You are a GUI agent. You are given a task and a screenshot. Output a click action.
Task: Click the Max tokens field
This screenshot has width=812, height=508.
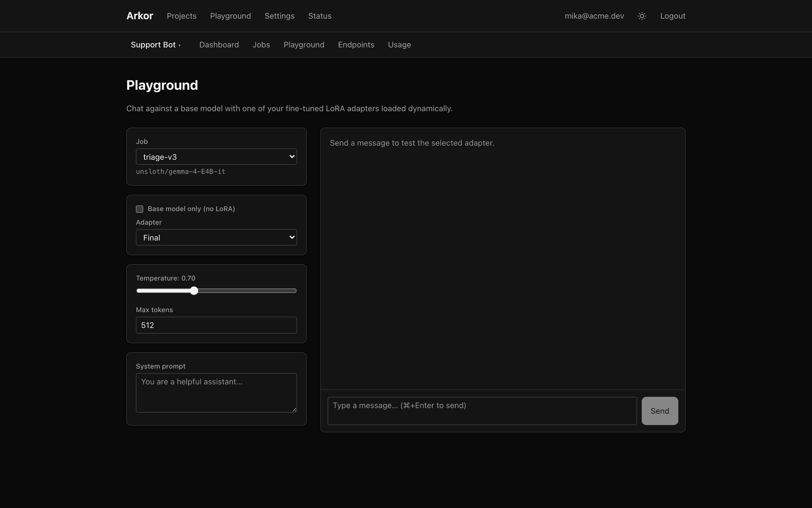pos(217,325)
